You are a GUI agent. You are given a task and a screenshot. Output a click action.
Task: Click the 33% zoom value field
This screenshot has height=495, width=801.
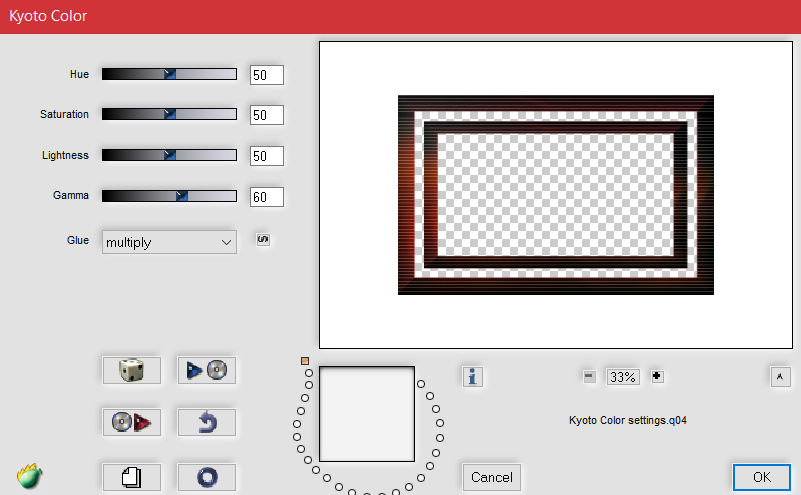(623, 377)
